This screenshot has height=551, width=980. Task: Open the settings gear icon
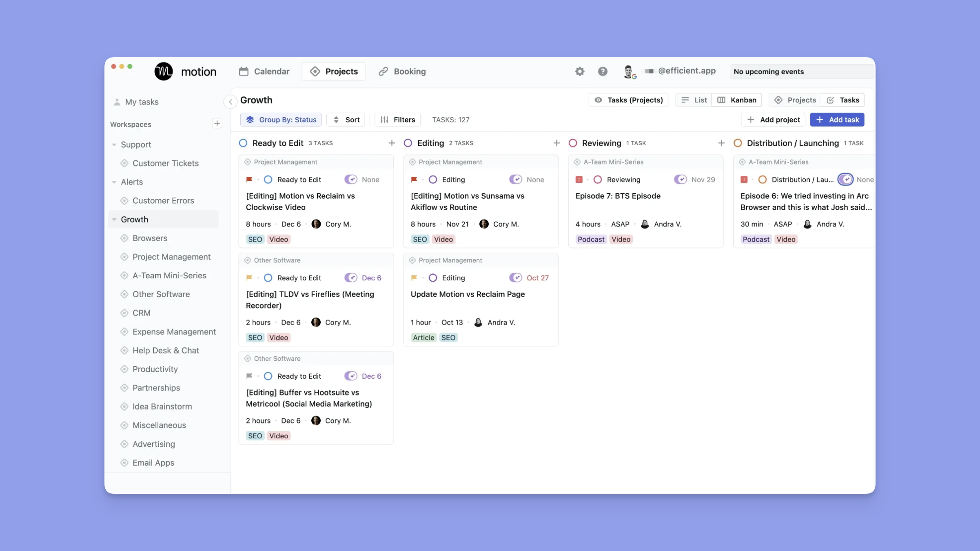pyautogui.click(x=579, y=71)
